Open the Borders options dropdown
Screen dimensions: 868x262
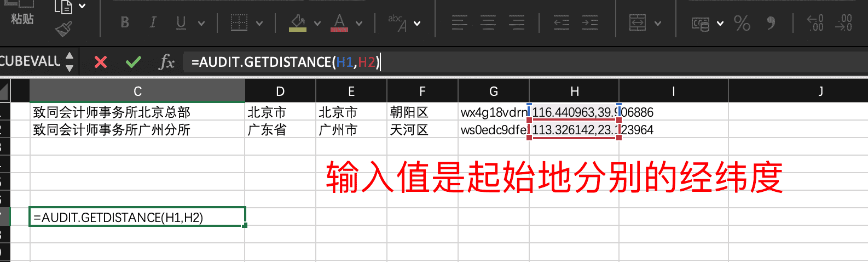pyautogui.click(x=259, y=23)
